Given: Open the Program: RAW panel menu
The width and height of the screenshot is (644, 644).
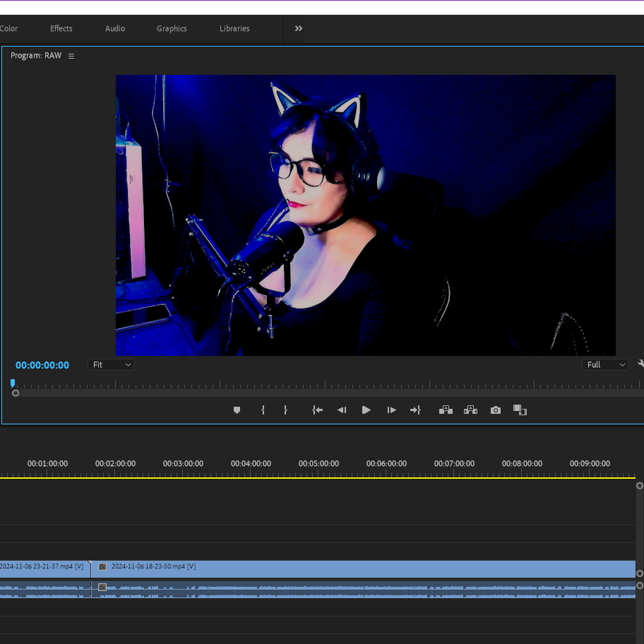Looking at the screenshot, I should [71, 56].
